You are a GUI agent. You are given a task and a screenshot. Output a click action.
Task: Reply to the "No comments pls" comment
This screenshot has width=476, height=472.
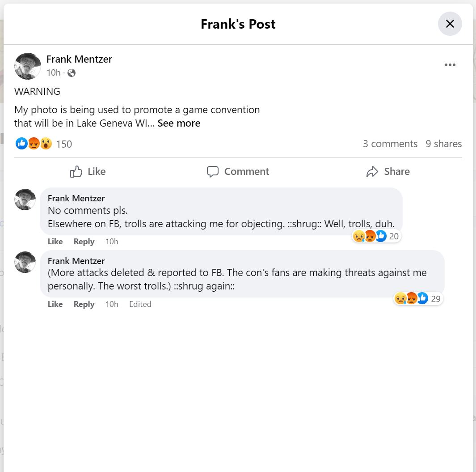coord(84,242)
